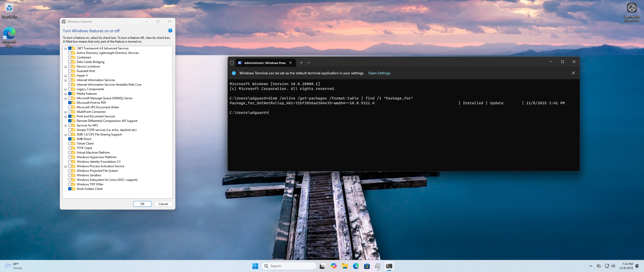The width and height of the screenshot is (644, 272).
Task: Dismiss the default terminal info banner
Action: click(x=573, y=73)
